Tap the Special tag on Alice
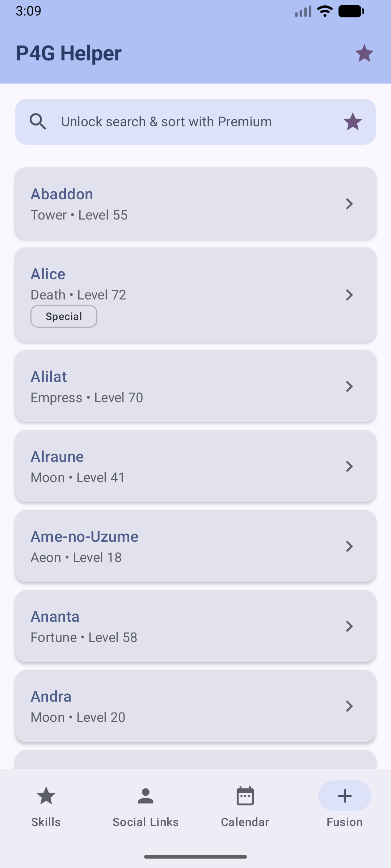The height and width of the screenshot is (868, 391). click(x=64, y=316)
